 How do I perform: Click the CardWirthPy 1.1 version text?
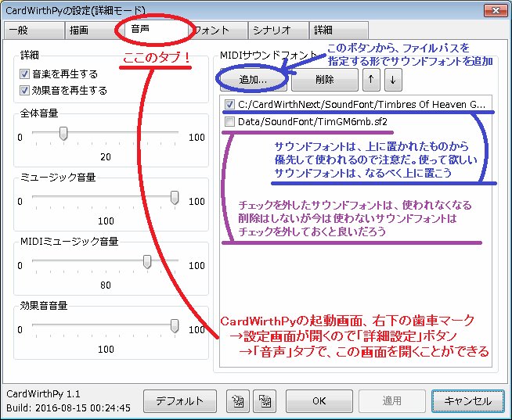pos(43,394)
